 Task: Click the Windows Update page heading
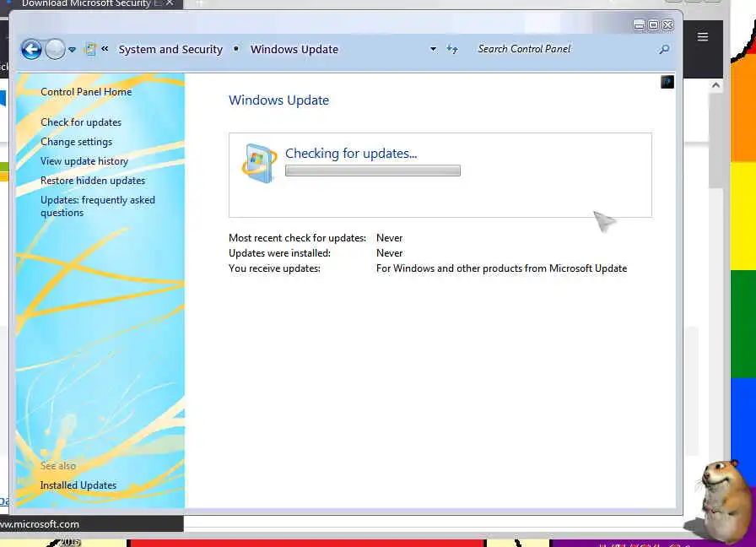[278, 100]
